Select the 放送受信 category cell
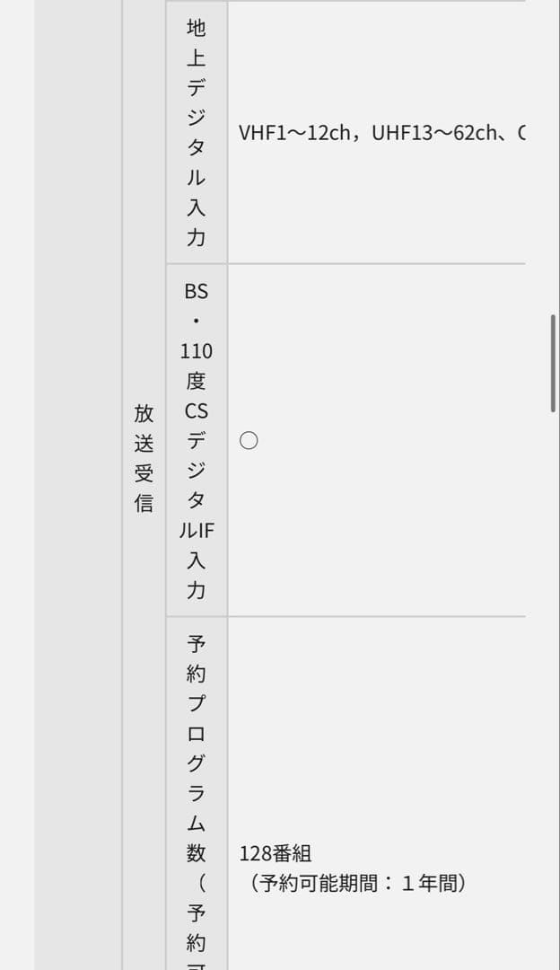 pos(144,458)
